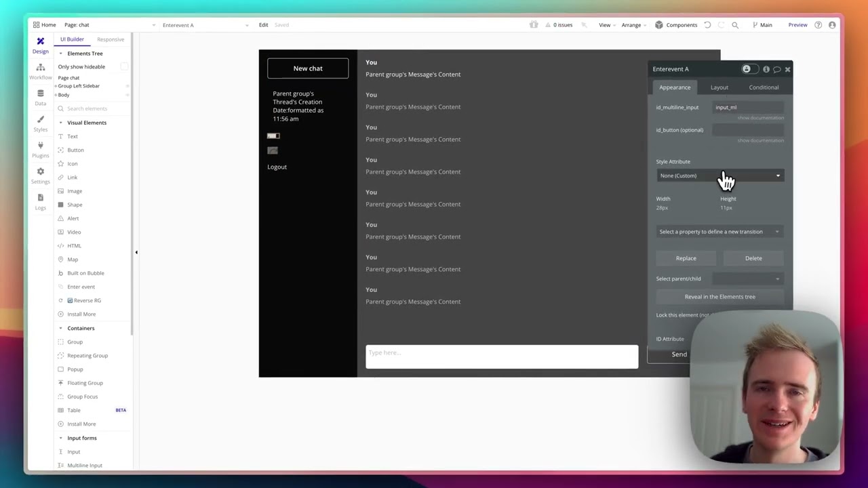
Task: Click the undo arrow icon
Action: (x=707, y=25)
